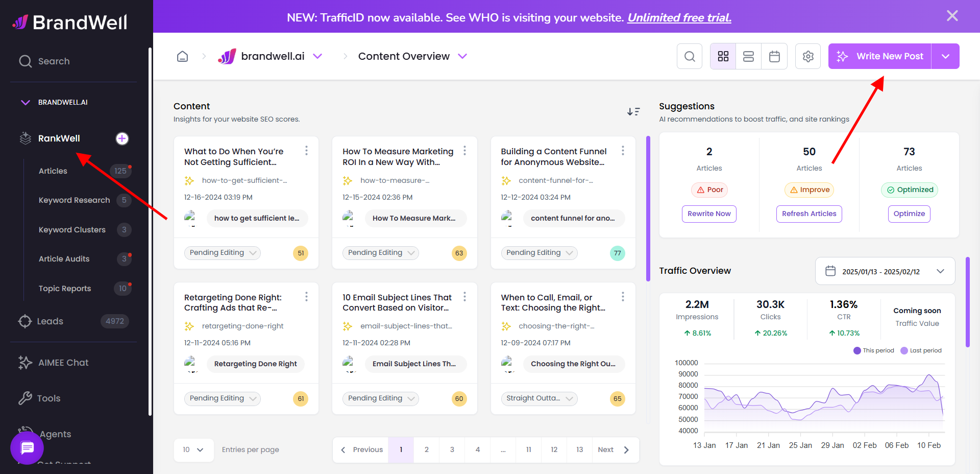The width and height of the screenshot is (980, 474).
Task: Open Content Overview dropdown
Action: tap(462, 56)
